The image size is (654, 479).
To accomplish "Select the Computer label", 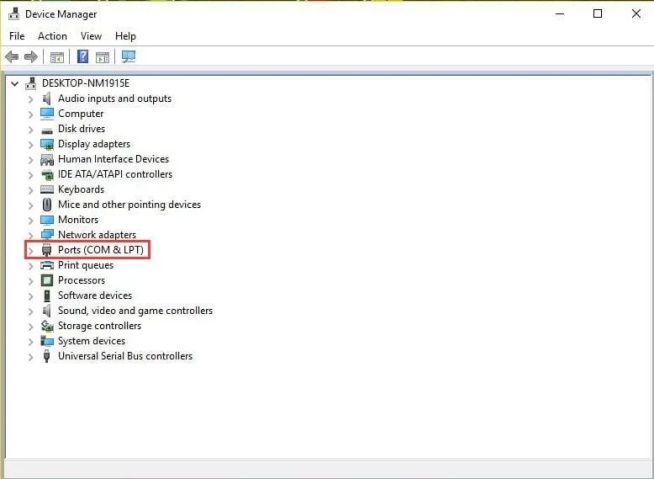I will [81, 113].
